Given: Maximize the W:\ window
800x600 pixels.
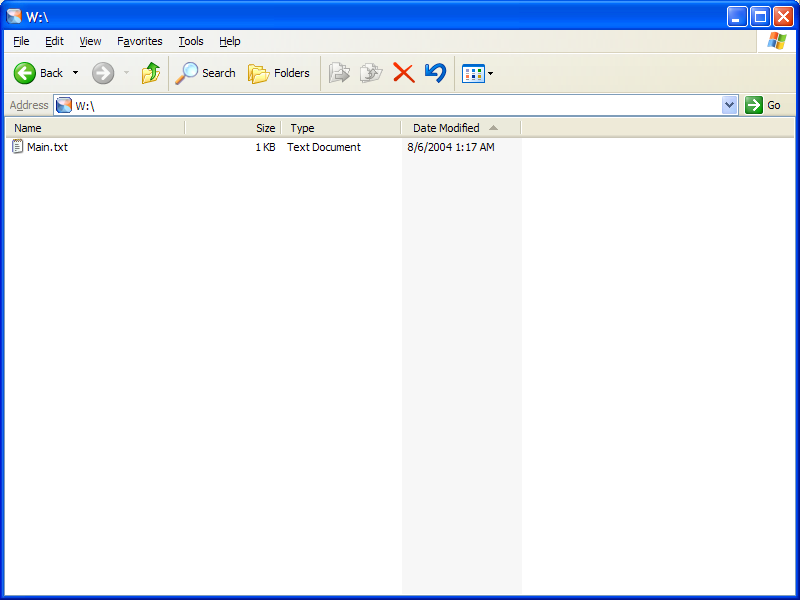Looking at the screenshot, I should click(x=760, y=17).
